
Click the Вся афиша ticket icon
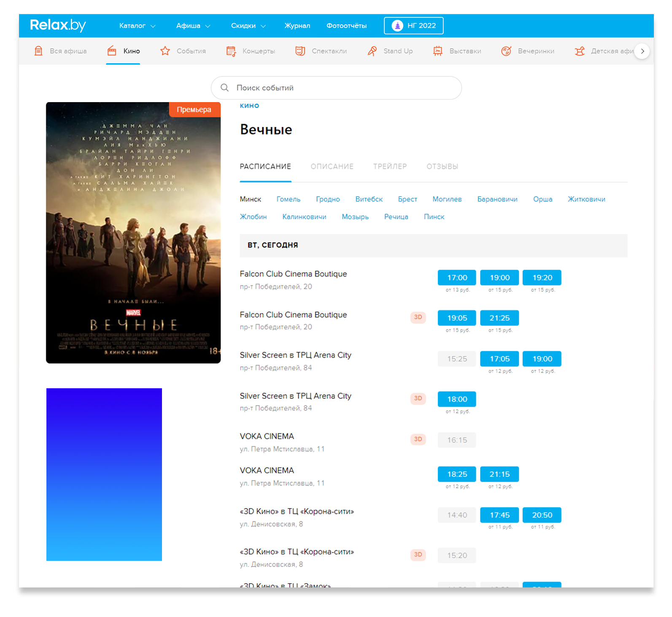(38, 51)
